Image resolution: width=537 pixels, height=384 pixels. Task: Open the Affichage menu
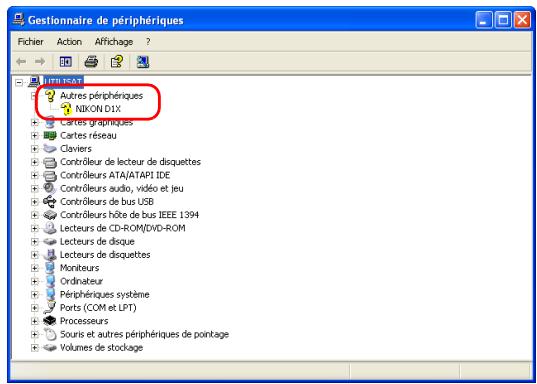(114, 42)
